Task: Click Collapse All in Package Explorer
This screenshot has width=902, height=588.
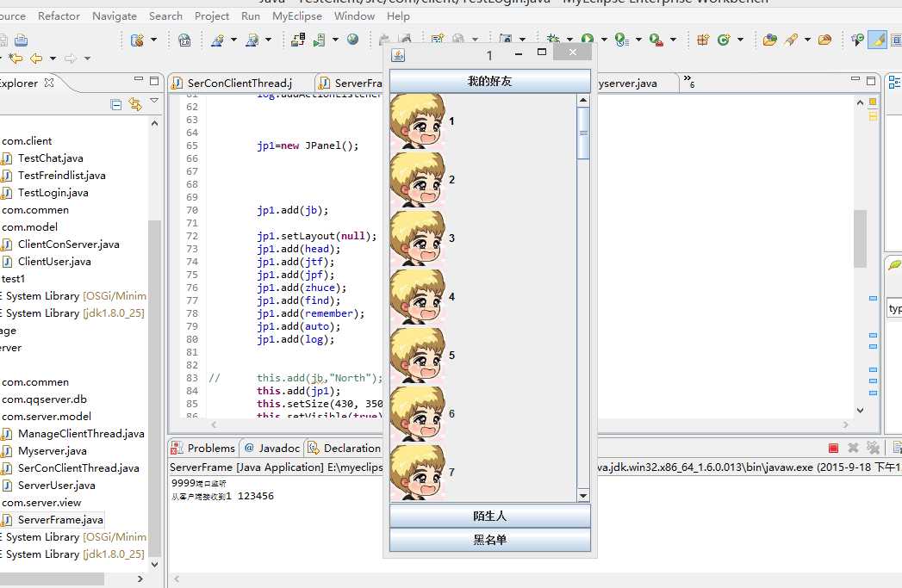Action: click(115, 105)
